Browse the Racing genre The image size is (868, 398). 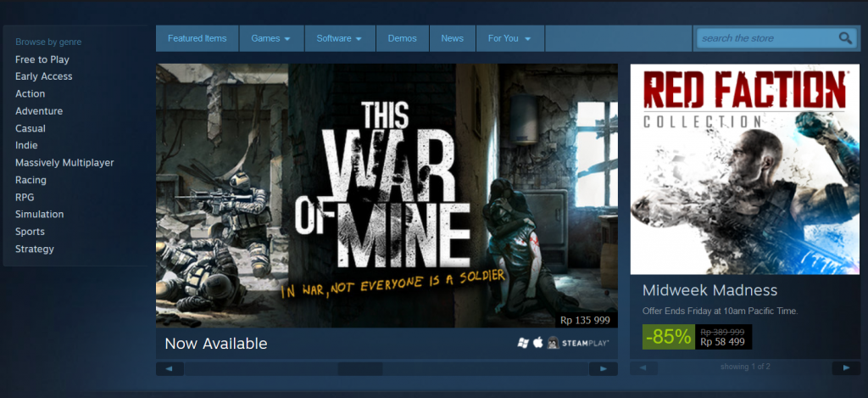coord(31,180)
